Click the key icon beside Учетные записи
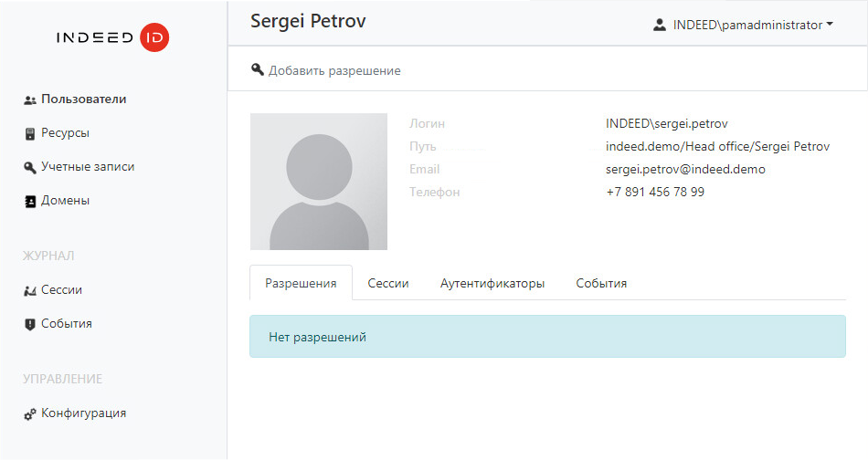 29,167
